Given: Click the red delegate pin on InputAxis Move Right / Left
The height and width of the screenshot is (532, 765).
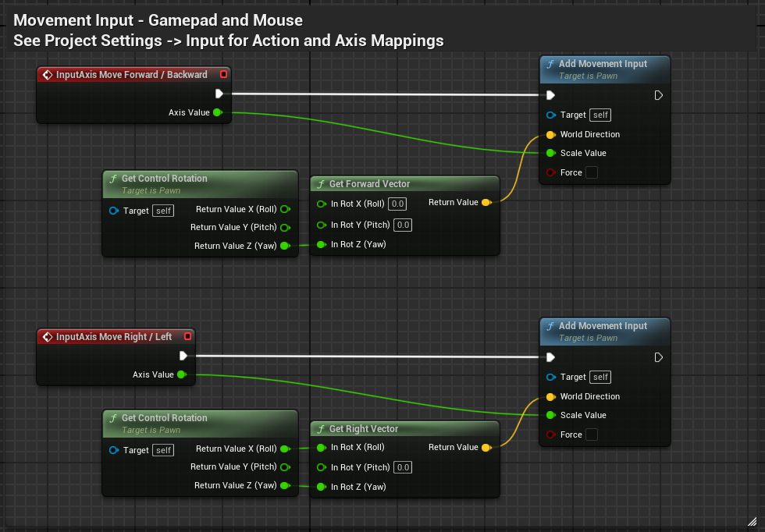Looking at the screenshot, I should pos(187,337).
